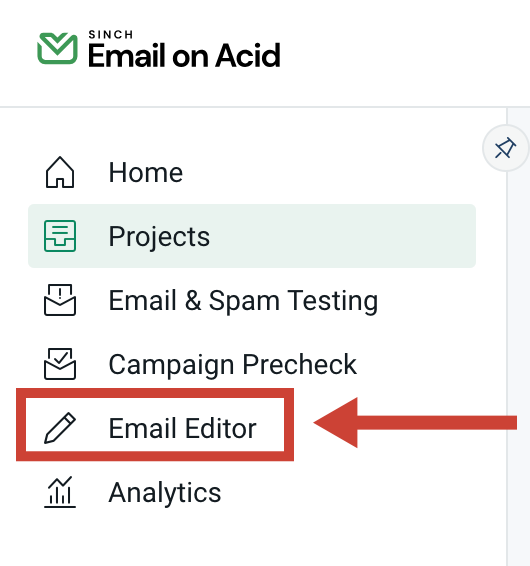Click the sidebar's right edge strip
530x566 pixels.
[518, 361]
